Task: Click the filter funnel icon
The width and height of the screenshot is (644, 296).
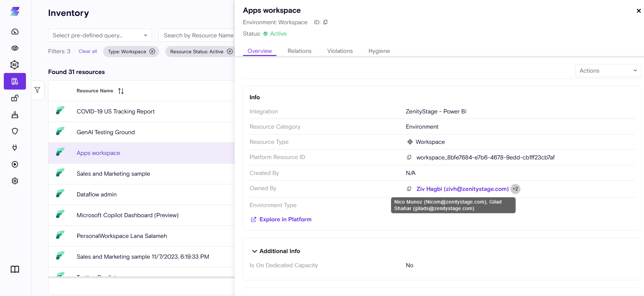Action: [x=37, y=90]
